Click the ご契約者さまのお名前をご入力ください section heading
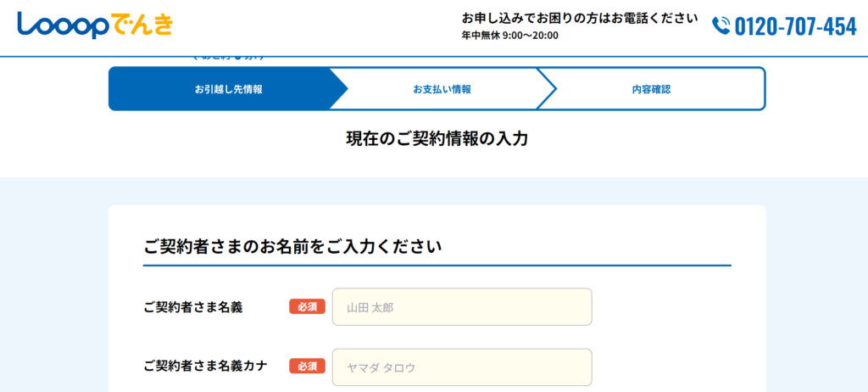 tap(292, 247)
